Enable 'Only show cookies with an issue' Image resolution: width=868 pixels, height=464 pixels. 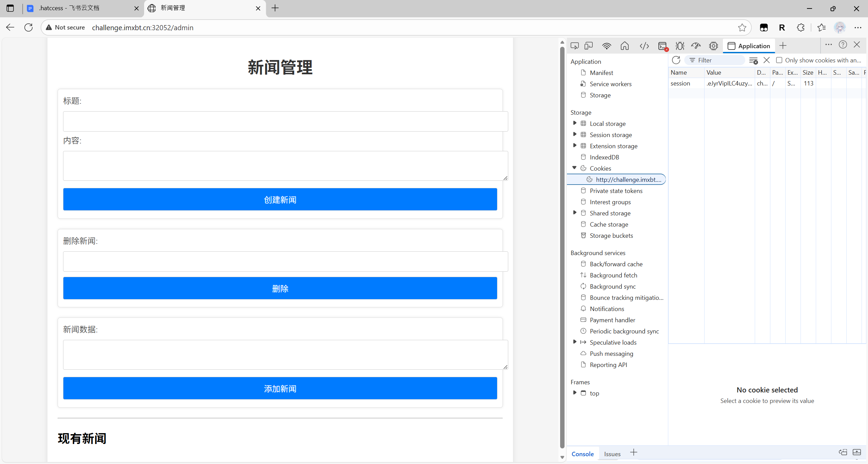[x=779, y=60]
